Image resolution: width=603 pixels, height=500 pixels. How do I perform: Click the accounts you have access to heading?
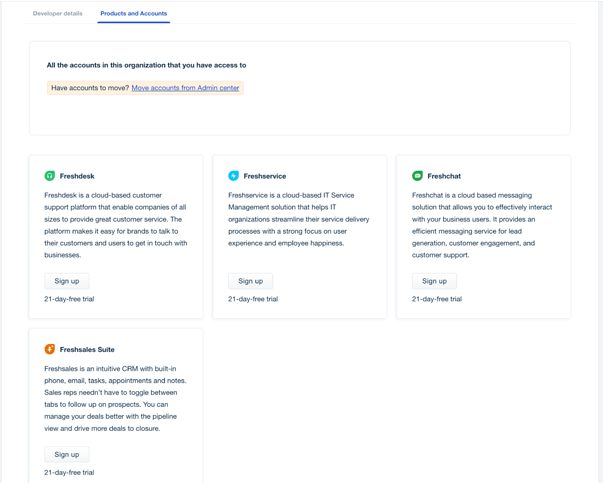coord(147,65)
